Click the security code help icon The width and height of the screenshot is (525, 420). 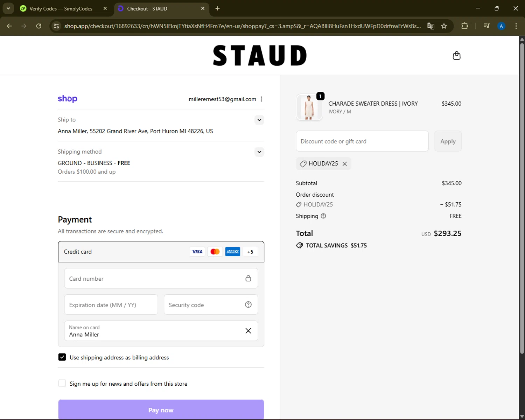(x=248, y=304)
